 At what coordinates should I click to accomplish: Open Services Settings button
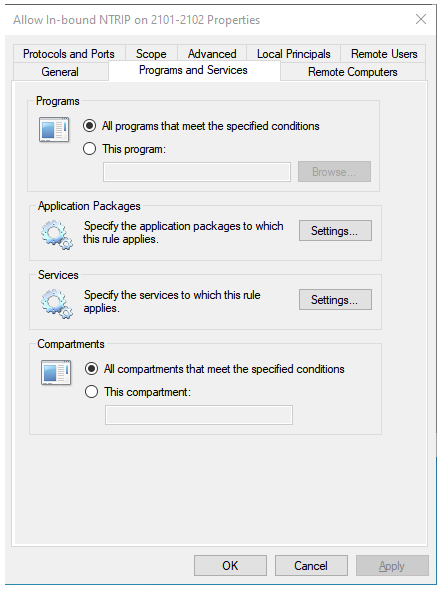coord(335,300)
